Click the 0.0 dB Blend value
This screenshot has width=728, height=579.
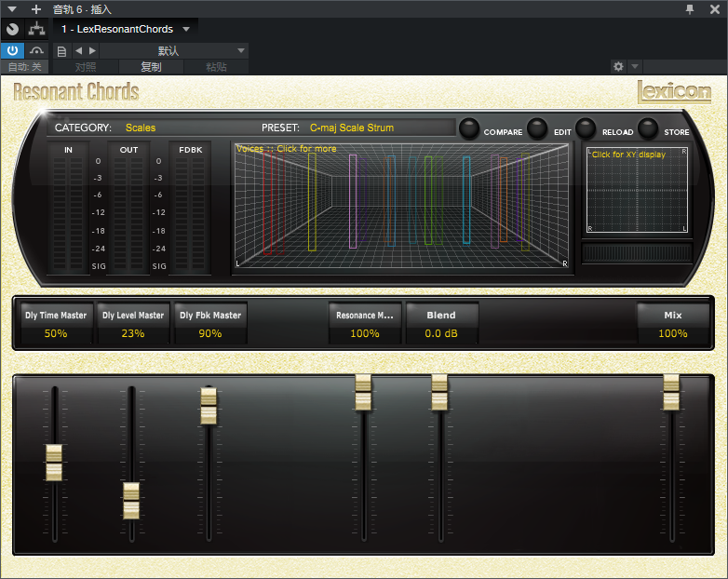[x=441, y=334]
